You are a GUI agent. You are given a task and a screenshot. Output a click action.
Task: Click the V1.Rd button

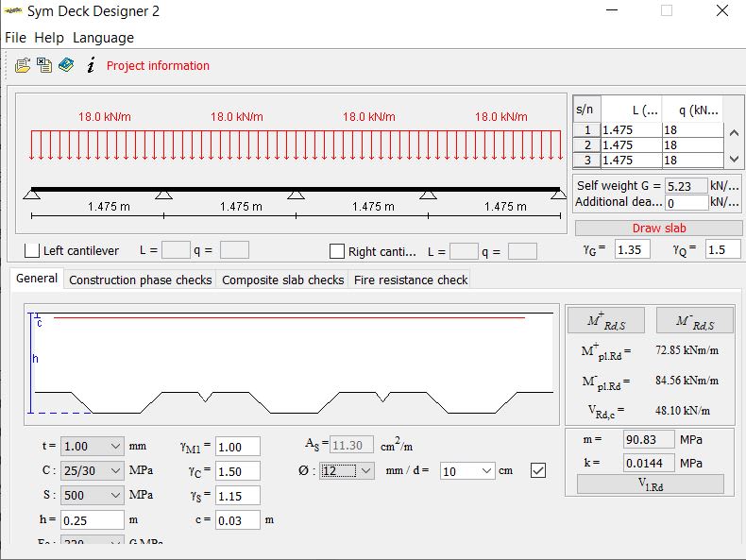click(x=651, y=484)
